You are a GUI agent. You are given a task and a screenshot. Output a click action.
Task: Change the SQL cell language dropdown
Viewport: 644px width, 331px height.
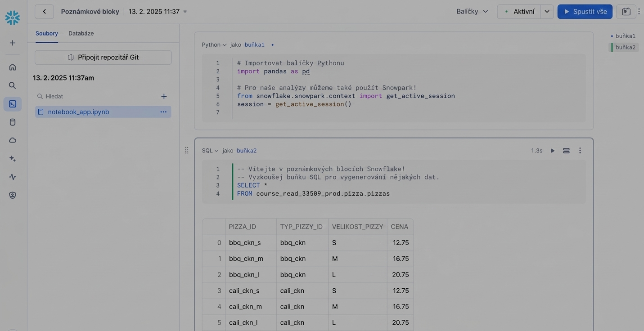210,151
